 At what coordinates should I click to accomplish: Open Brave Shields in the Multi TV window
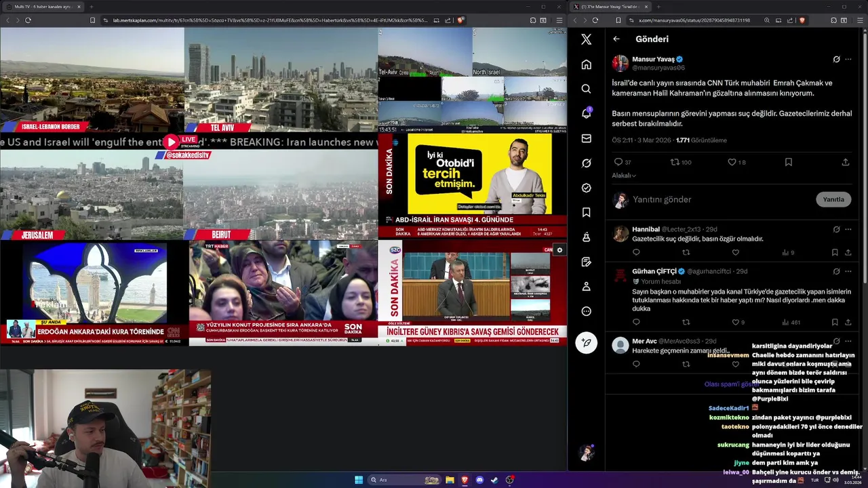pyautogui.click(x=460, y=20)
